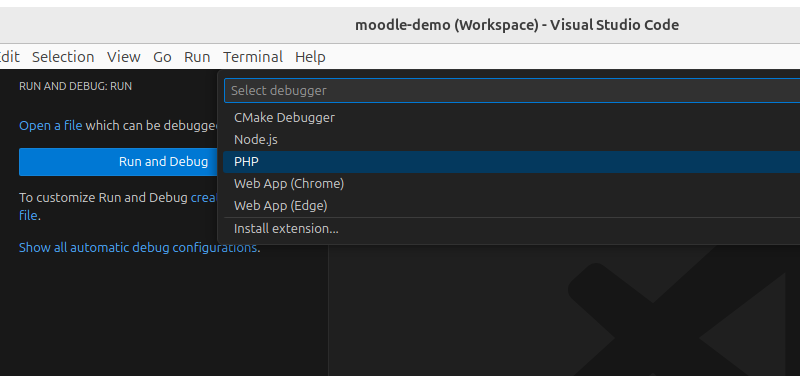Open the View menu
Viewport: 800px width, 376px height.
click(x=123, y=57)
